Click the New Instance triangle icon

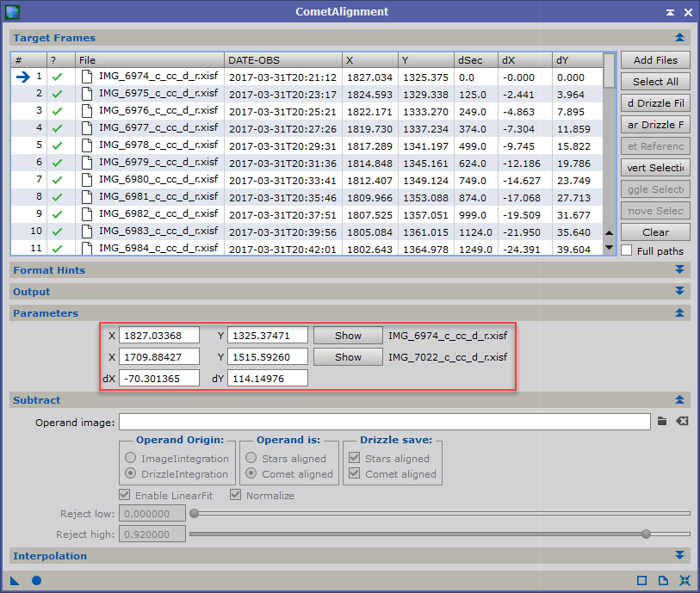point(15,580)
